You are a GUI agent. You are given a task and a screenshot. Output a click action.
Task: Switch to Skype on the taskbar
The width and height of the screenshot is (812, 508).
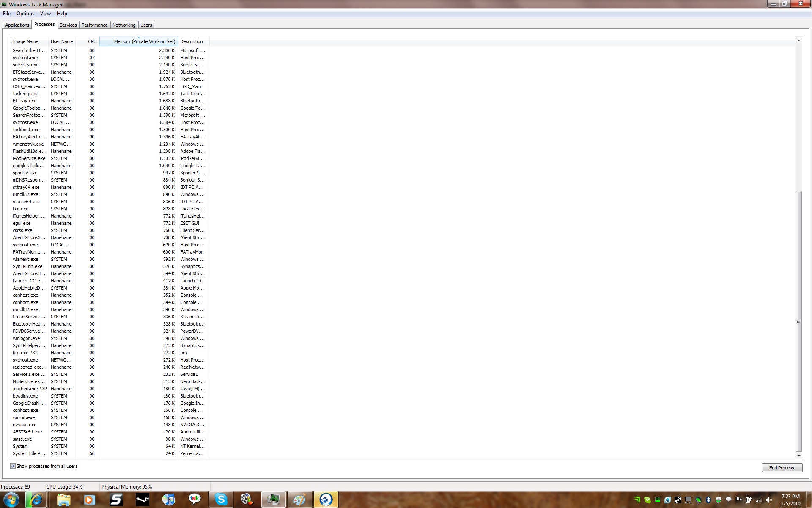221,500
